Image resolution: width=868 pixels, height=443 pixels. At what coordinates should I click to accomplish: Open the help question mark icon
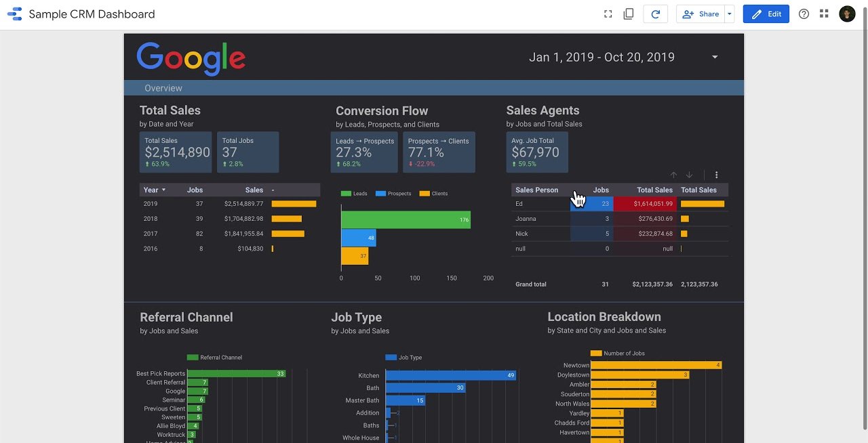click(x=804, y=14)
